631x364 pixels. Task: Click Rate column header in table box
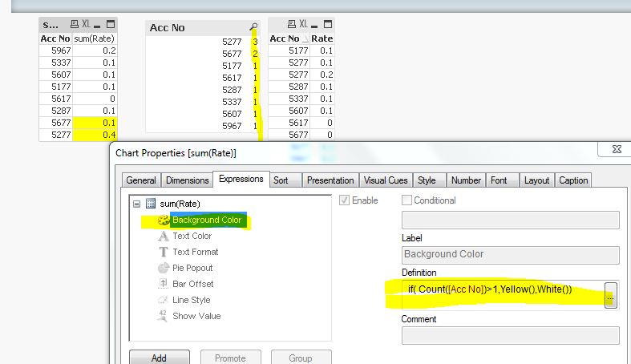point(322,38)
